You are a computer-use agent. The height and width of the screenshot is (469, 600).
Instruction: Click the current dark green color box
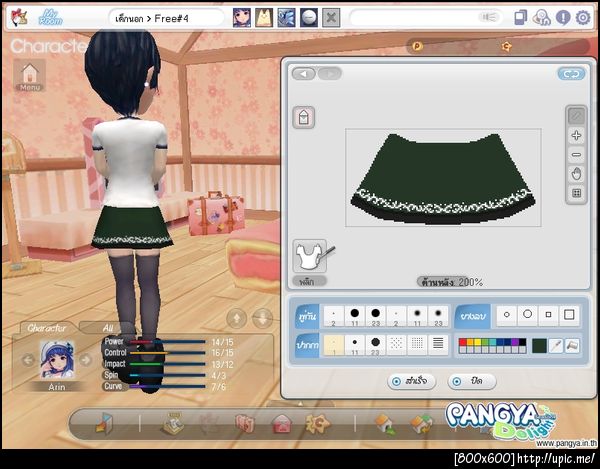540,346
